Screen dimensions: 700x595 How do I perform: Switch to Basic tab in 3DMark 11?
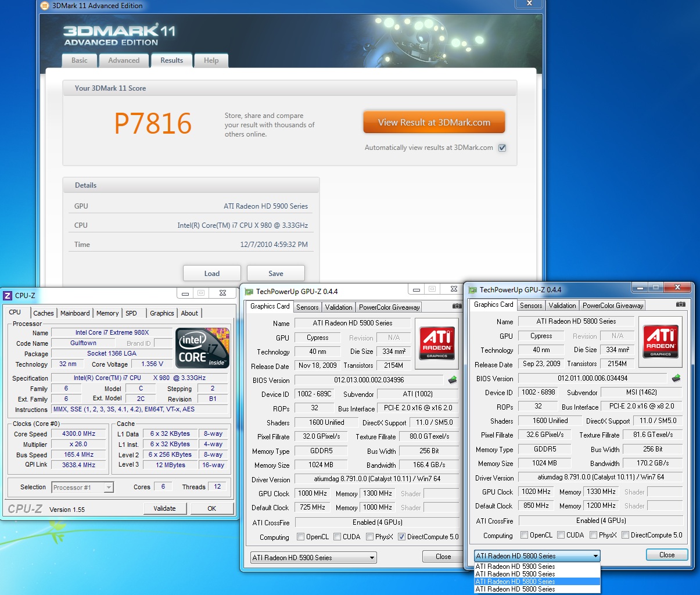pyautogui.click(x=80, y=60)
